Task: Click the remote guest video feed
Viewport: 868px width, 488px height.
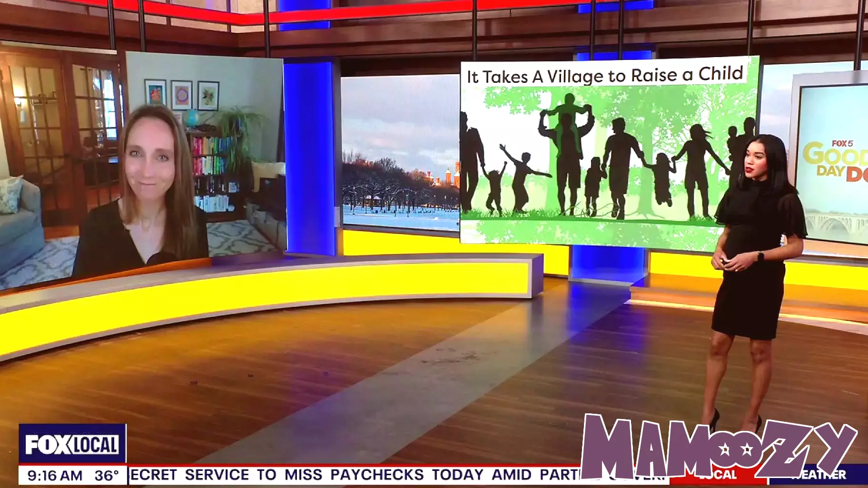Action: pyautogui.click(x=143, y=166)
